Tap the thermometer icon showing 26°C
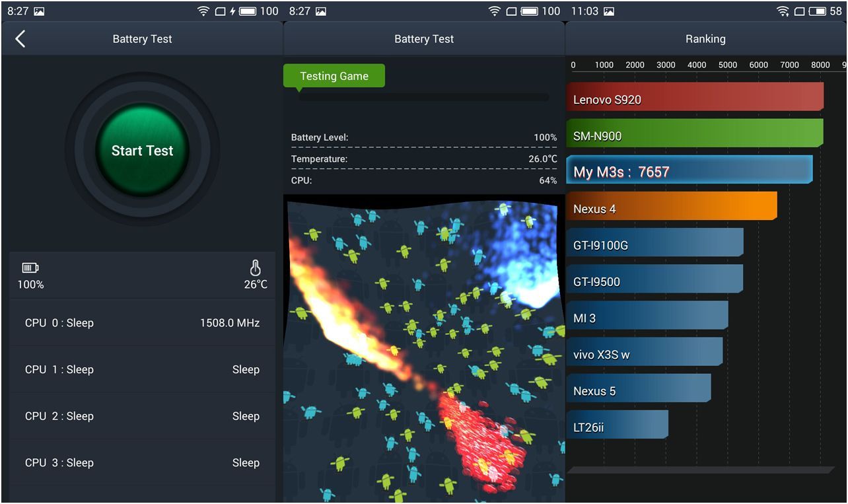The width and height of the screenshot is (848, 504). (x=255, y=268)
